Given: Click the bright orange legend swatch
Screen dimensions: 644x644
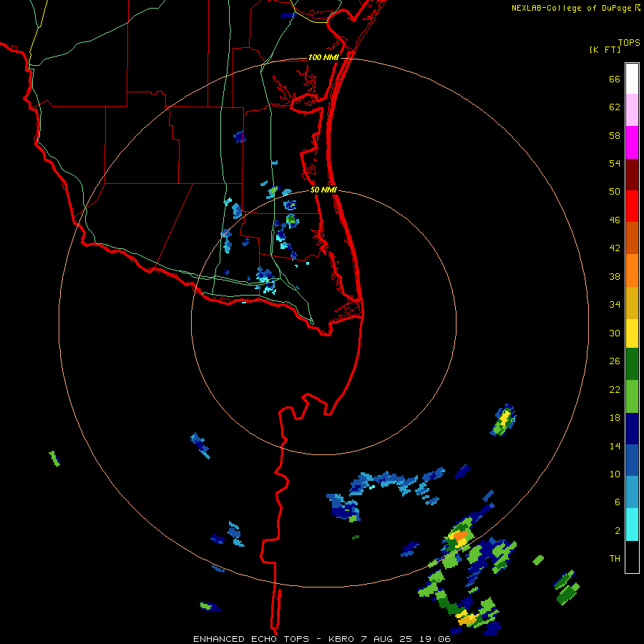Looking at the screenshot, I should coord(632,270).
